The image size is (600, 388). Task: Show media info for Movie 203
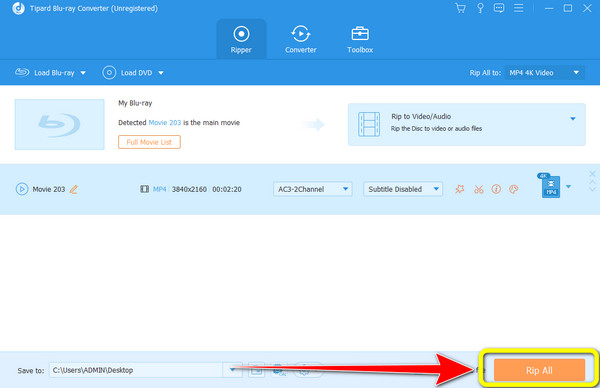[x=496, y=189]
